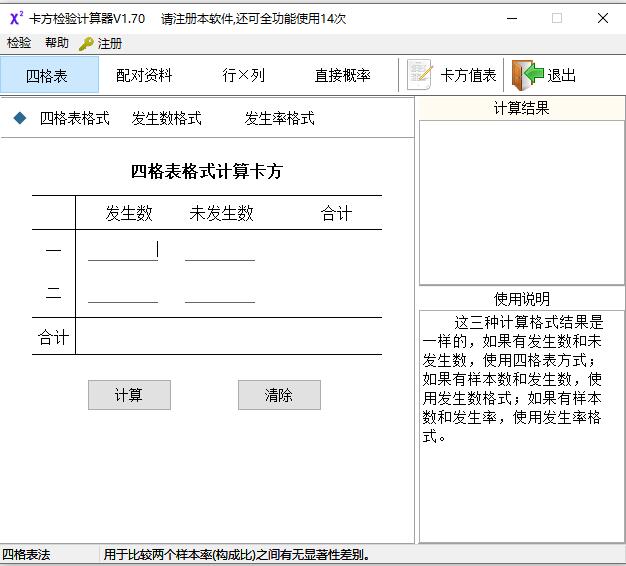Click the chi-square app icon in title bar
Screen dimensions: 626x566
pos(16,18)
